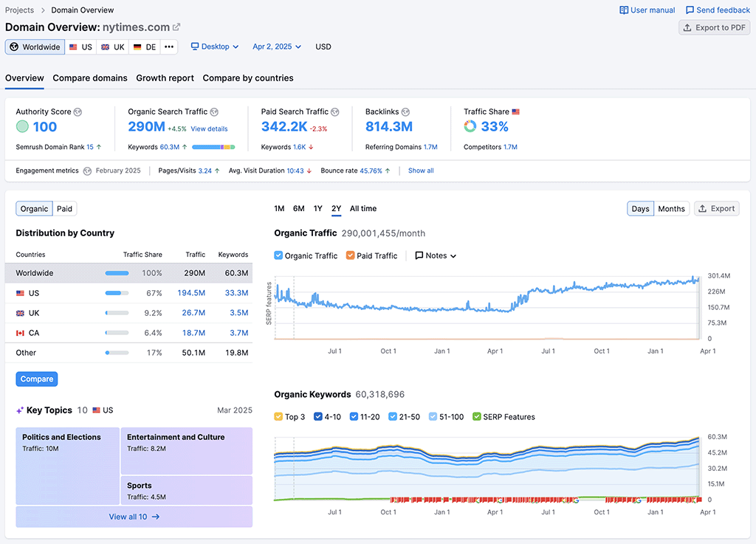Click the desktop monitor icon
This screenshot has width=756, height=544.
tap(195, 47)
